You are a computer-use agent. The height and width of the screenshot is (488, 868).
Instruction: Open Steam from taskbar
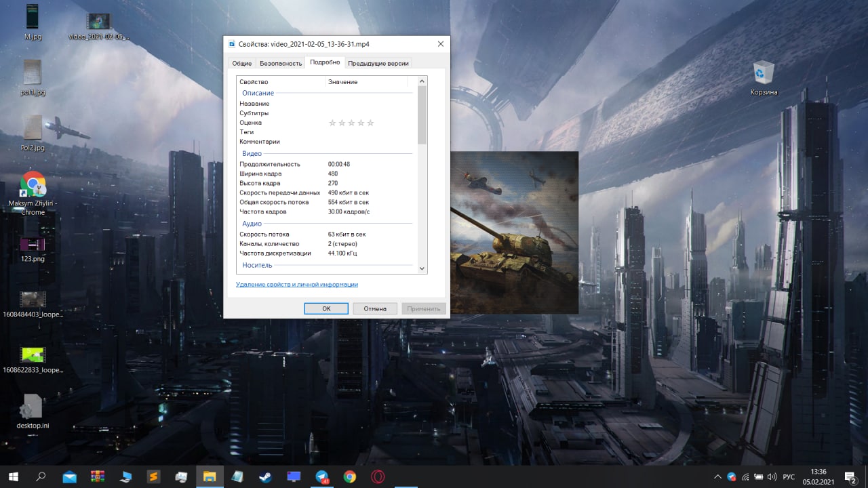[x=266, y=476]
